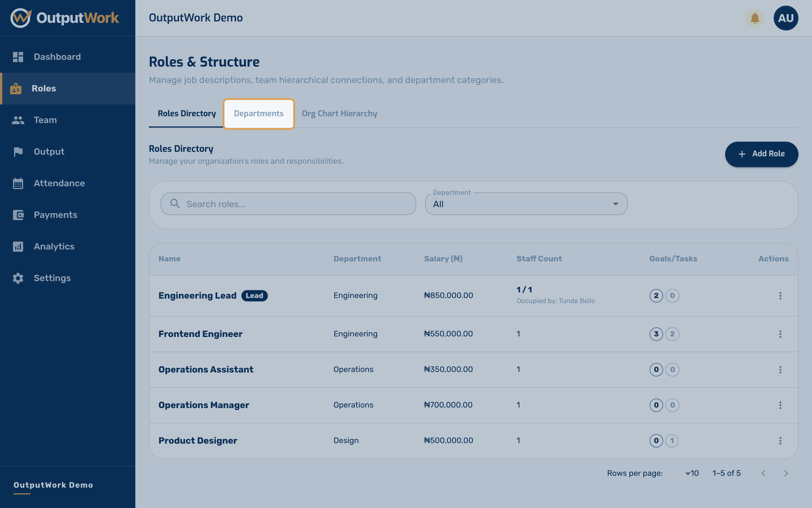Image resolution: width=812 pixels, height=508 pixels.
Task: Click the ₦550,000.00 salary cell
Action: tap(448, 334)
